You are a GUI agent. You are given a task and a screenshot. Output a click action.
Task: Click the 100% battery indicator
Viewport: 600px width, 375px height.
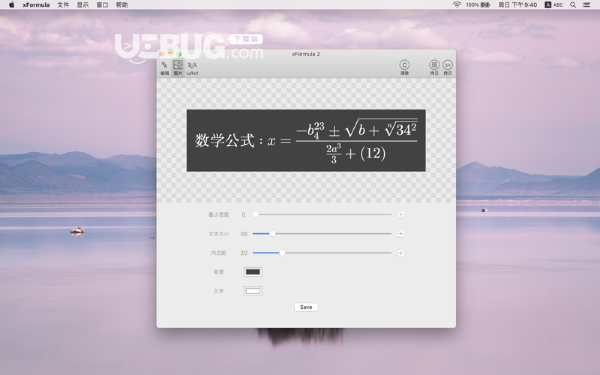[x=478, y=5]
